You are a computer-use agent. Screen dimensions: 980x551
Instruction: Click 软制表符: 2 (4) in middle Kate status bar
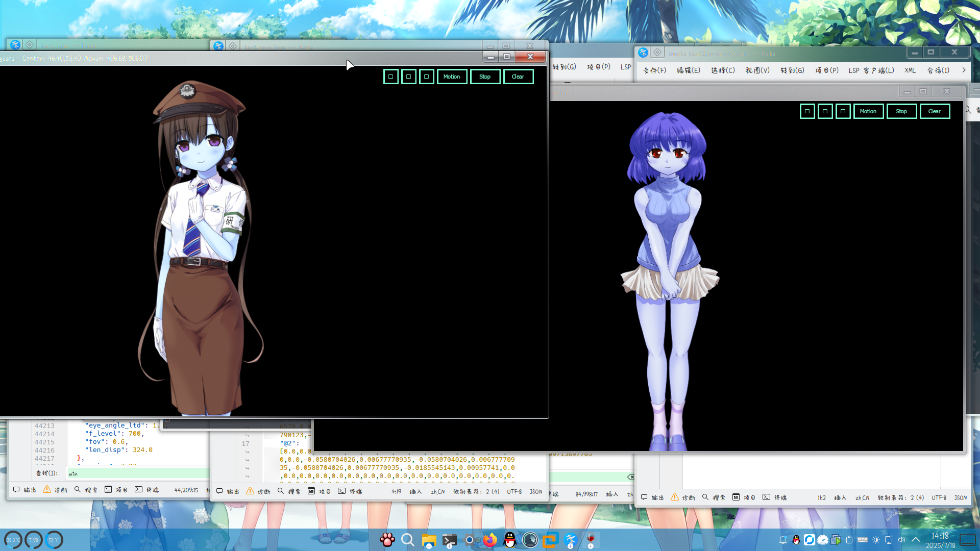pyautogui.click(x=476, y=492)
